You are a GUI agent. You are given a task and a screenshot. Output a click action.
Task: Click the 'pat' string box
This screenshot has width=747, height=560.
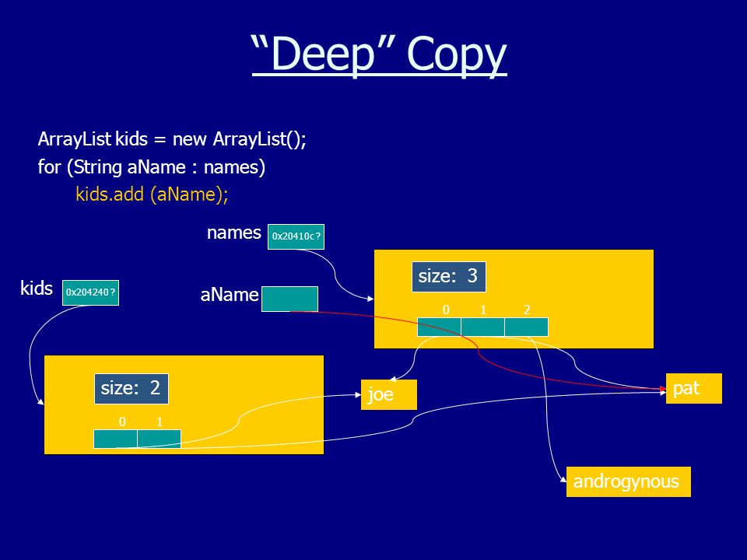[693, 389]
